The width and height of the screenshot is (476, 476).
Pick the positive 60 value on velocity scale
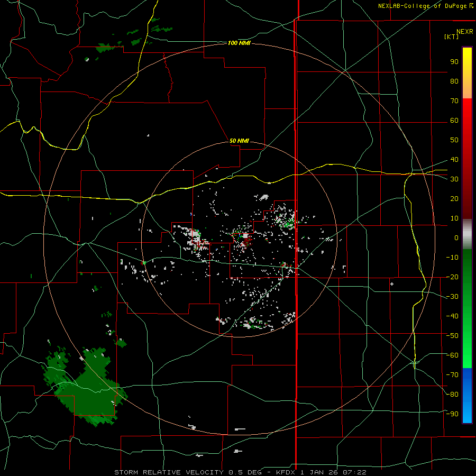pyautogui.click(x=454, y=120)
